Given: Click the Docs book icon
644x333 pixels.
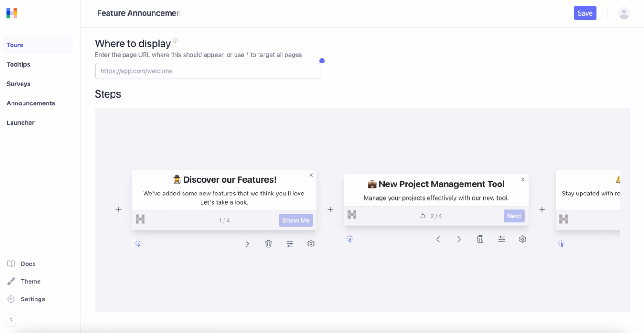Looking at the screenshot, I should (x=11, y=264).
